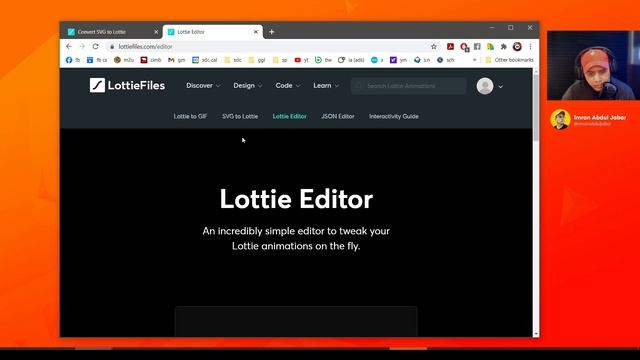
Task: Expand the Code menu
Action: click(287, 85)
